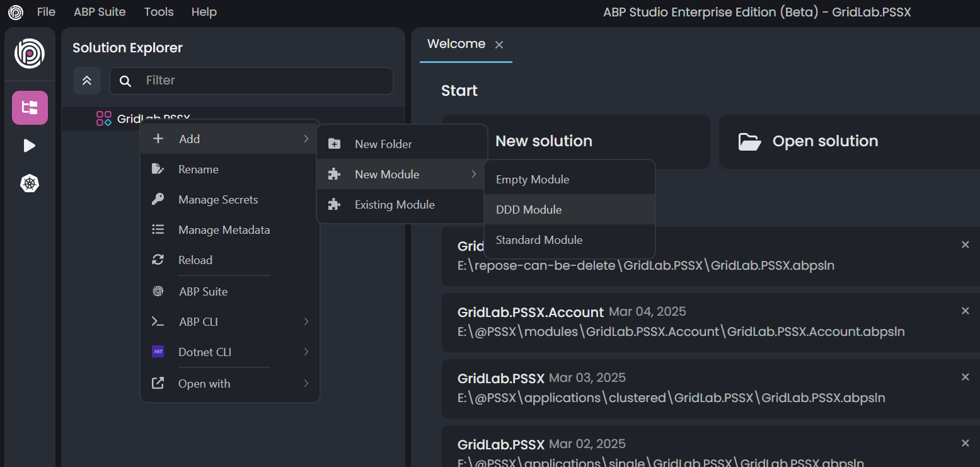Click the list icon beside Manage Metadata

click(158, 229)
